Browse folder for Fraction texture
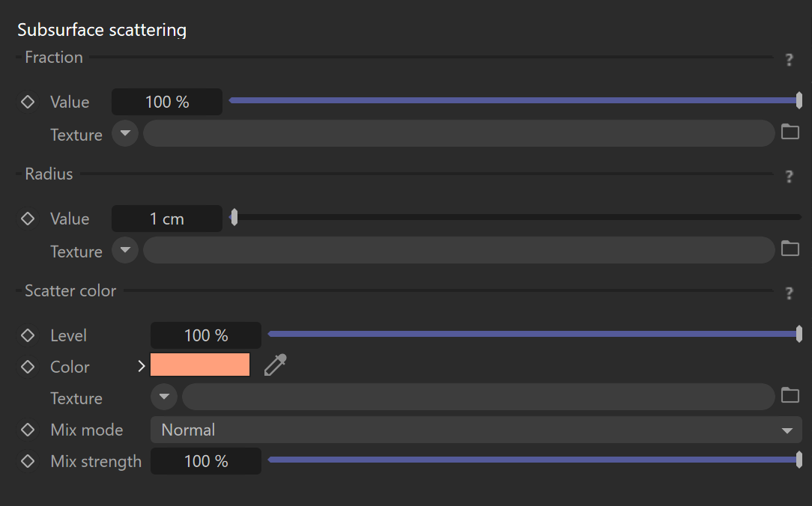 pos(790,132)
